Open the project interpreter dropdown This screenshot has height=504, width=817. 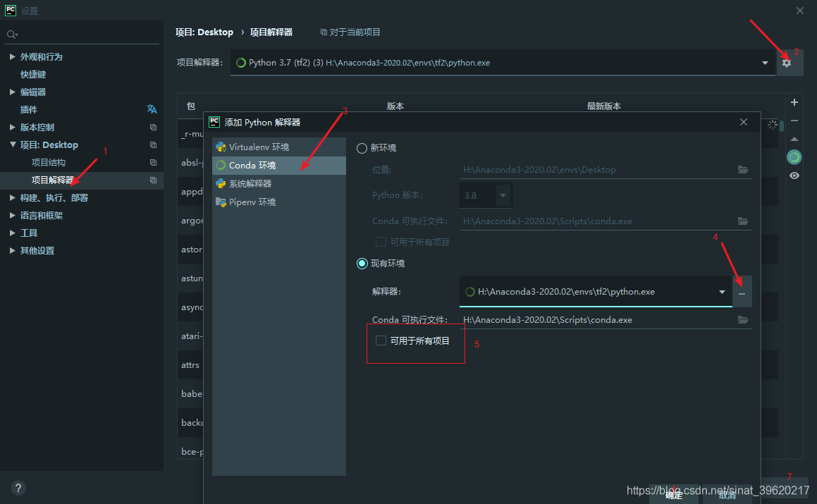click(x=765, y=63)
